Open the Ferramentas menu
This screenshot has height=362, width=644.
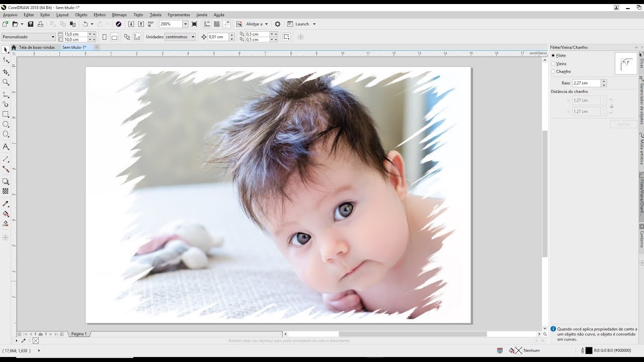(x=179, y=15)
